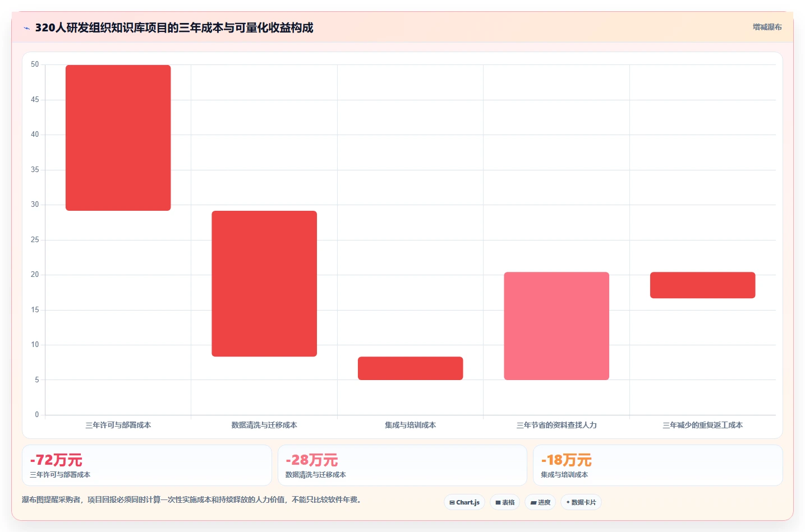Click the pink 三年节省的资料查找人力 bar
Image resolution: width=805 pixels, height=532 pixels.
556,326
